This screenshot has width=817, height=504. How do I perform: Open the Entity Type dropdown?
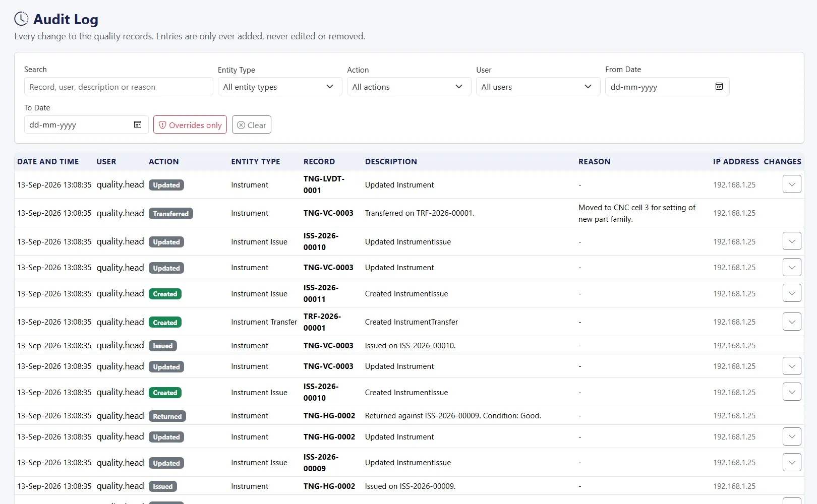[x=280, y=87]
